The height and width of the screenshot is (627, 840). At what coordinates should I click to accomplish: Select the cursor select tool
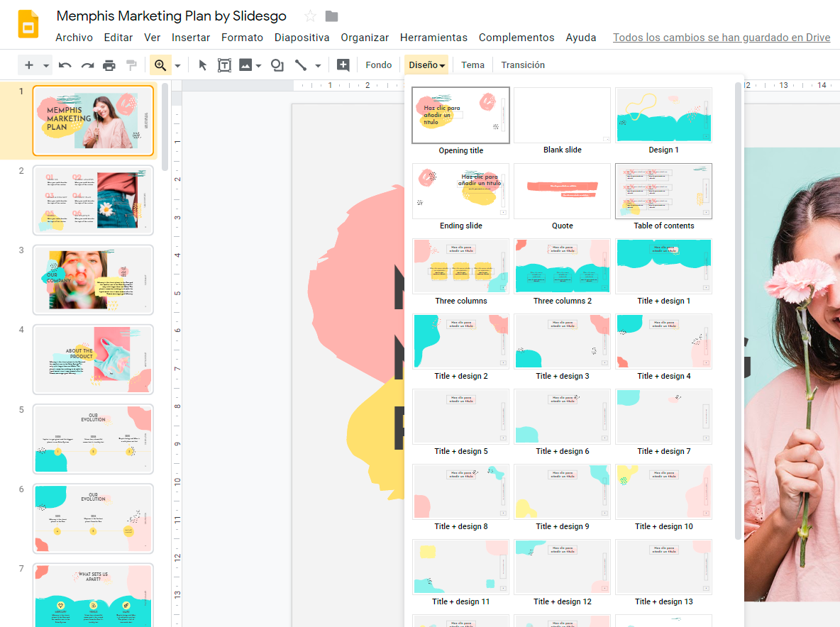pyautogui.click(x=202, y=65)
